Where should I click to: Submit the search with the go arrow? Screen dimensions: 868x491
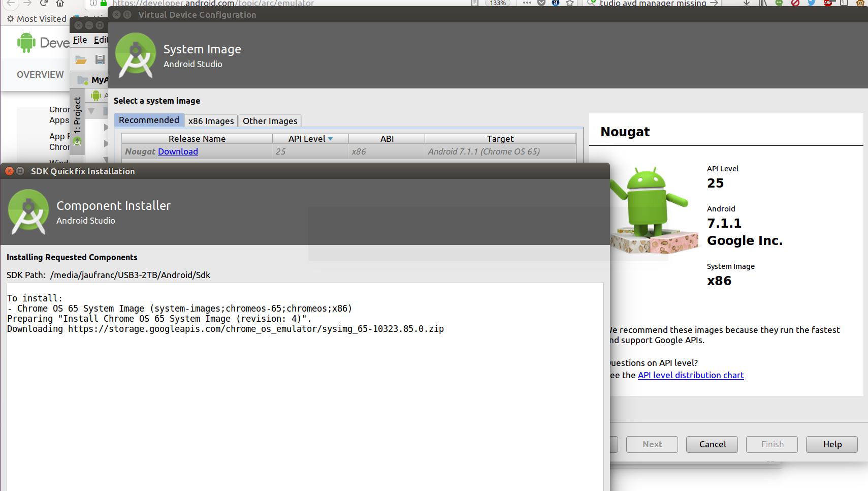714,3
